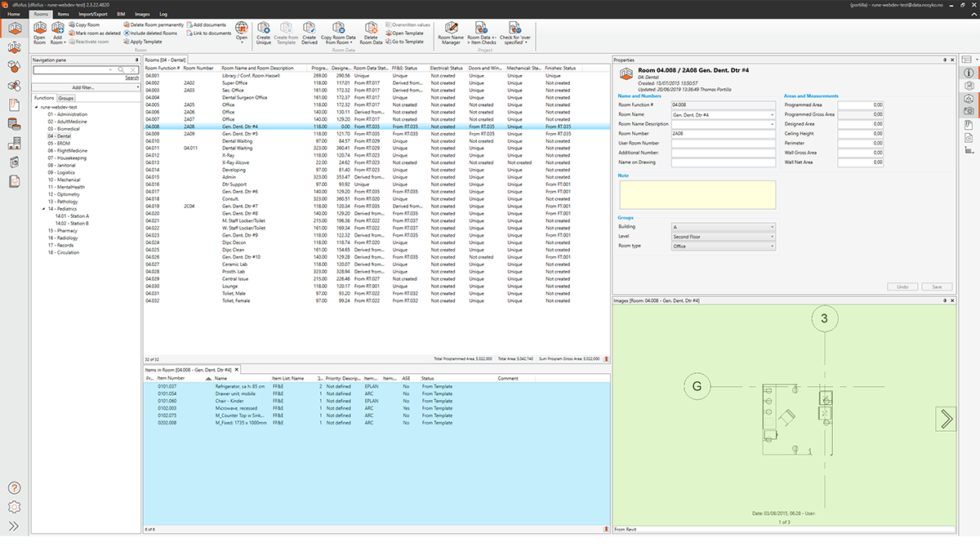Screen dimensions: 980x551
Task: Click the Open Room ribbon icon
Action: click(39, 33)
